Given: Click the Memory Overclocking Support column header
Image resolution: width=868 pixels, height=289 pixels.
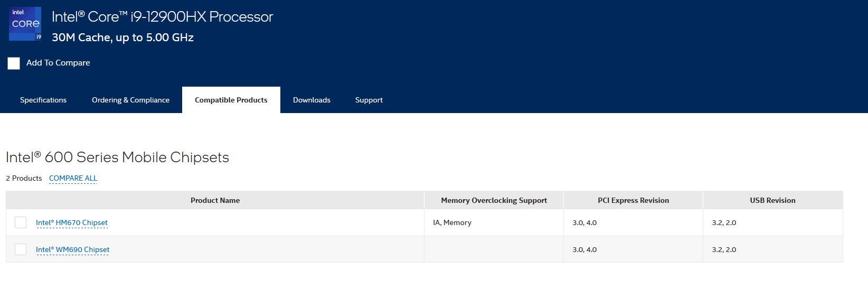Looking at the screenshot, I should [x=494, y=200].
